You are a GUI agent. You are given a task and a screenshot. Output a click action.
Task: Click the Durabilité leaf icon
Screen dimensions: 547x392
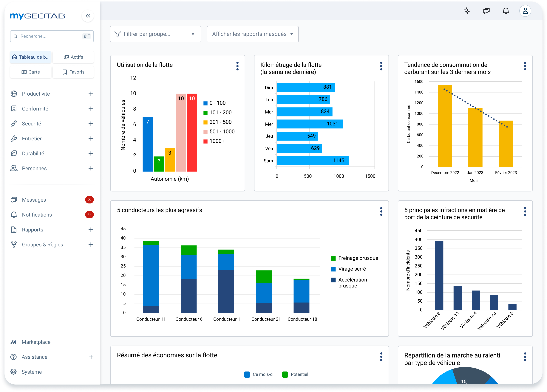14,153
